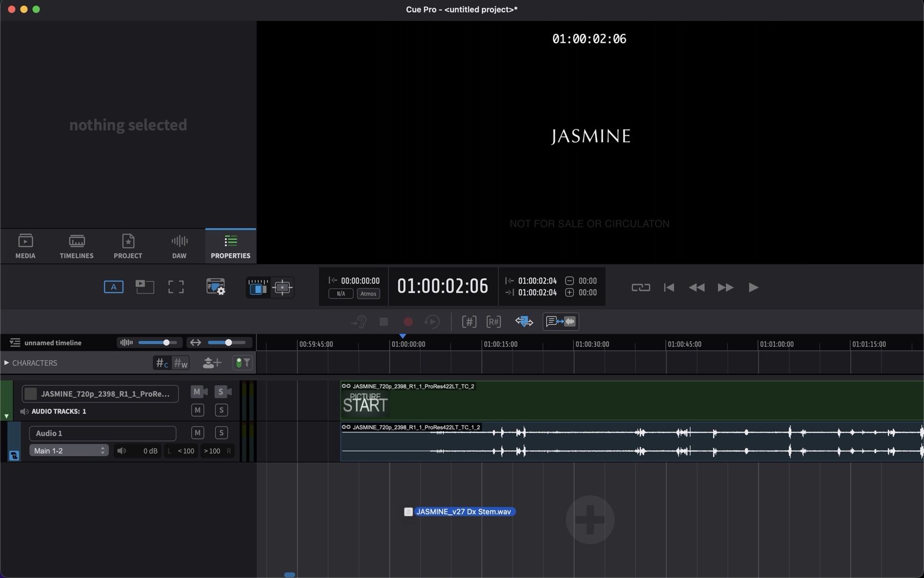Adjust the horizontal zoom slider
Viewport: 924px width, 578px height.
[x=226, y=343]
